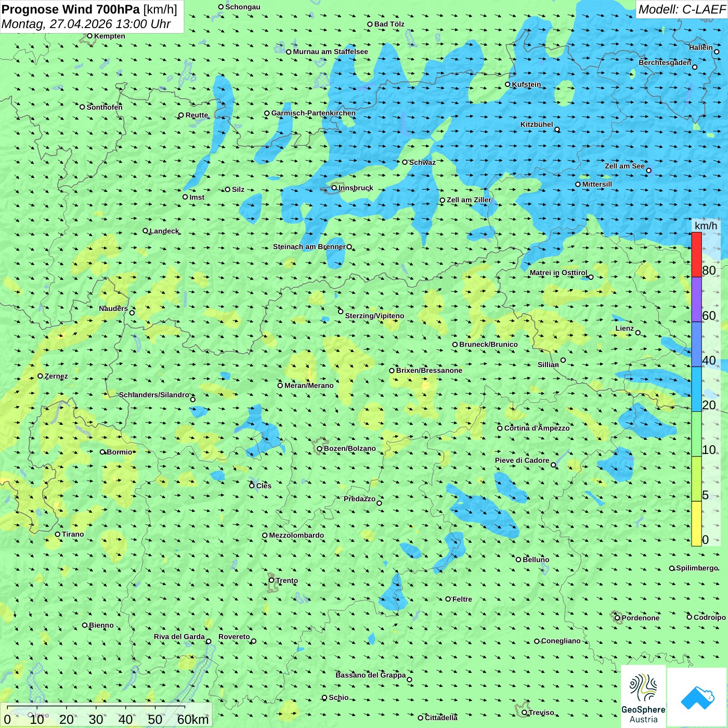Click the Kitzbühel city marker
Image resolution: width=728 pixels, height=728 pixels.
click(x=557, y=129)
